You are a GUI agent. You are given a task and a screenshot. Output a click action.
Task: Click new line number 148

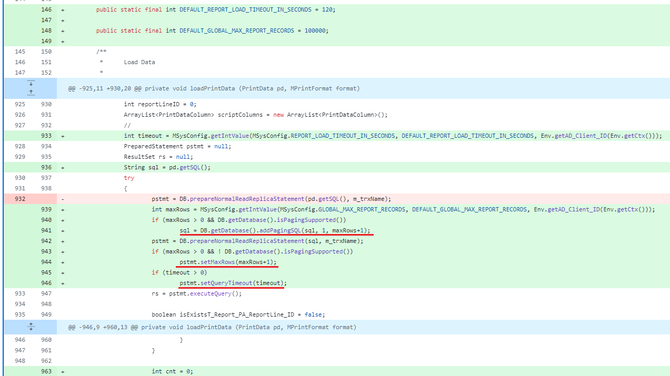pos(46,31)
